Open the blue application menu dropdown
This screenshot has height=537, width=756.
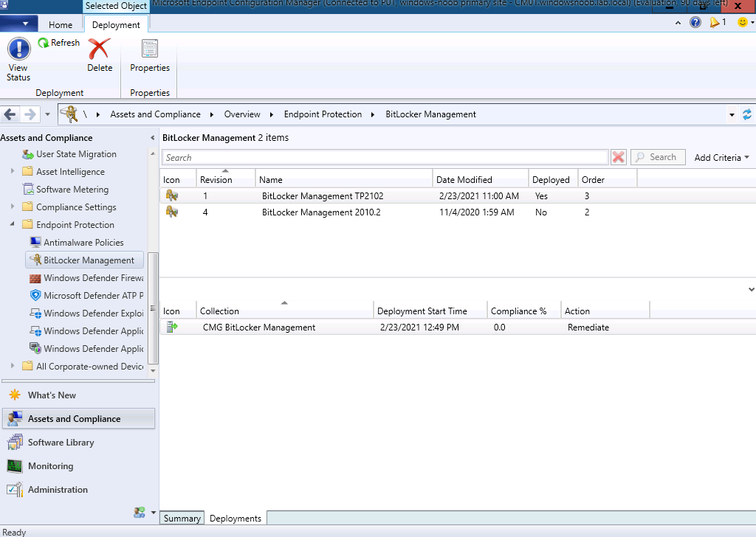tap(19, 23)
